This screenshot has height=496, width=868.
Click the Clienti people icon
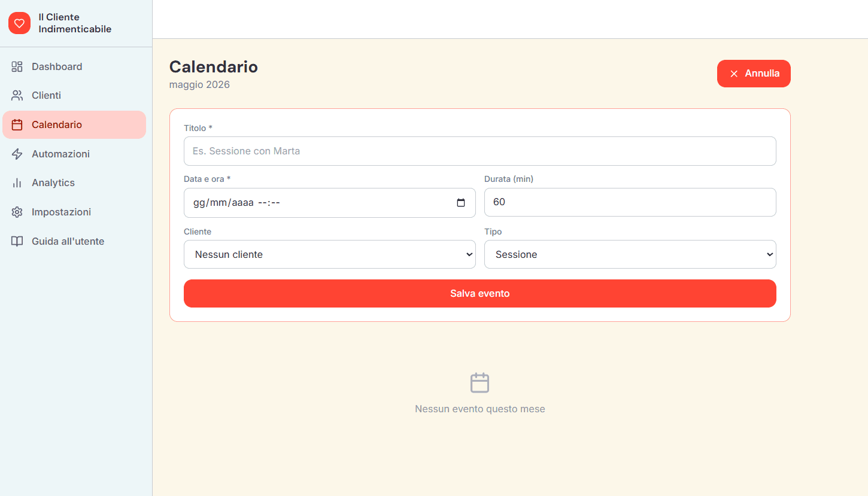[x=17, y=96]
